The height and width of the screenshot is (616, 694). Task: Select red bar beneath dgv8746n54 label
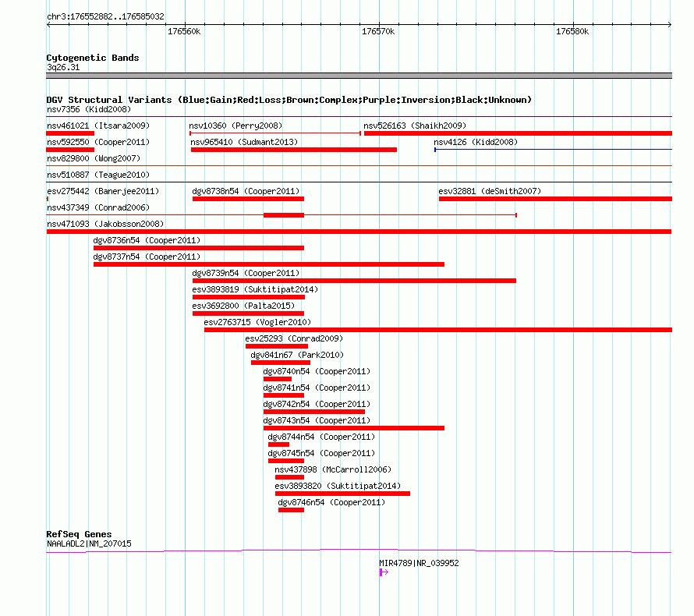pyautogui.click(x=291, y=510)
